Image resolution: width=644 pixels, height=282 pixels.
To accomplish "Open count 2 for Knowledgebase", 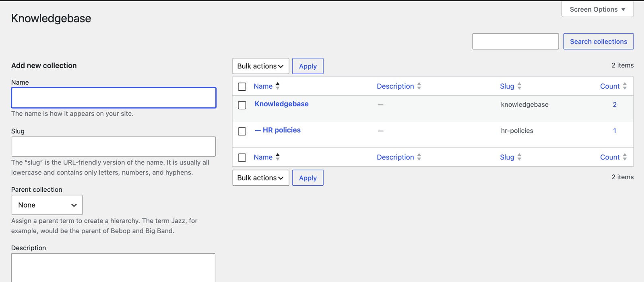I will click(x=615, y=104).
